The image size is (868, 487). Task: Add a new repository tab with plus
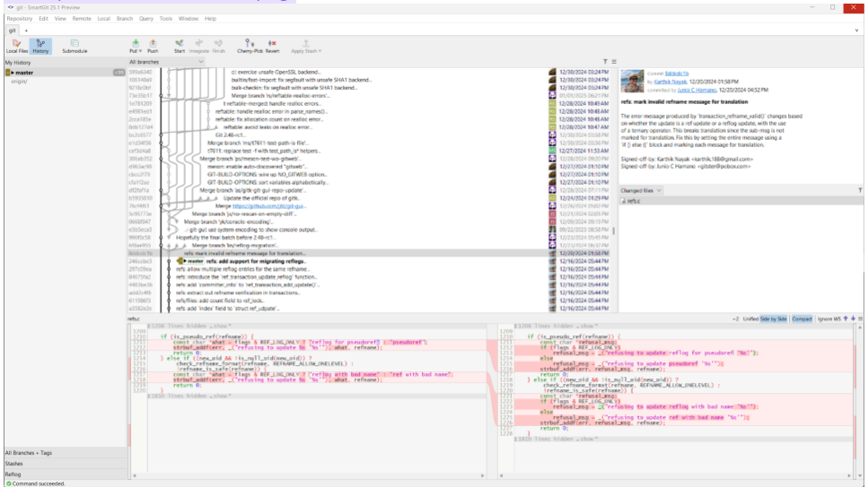click(26, 30)
